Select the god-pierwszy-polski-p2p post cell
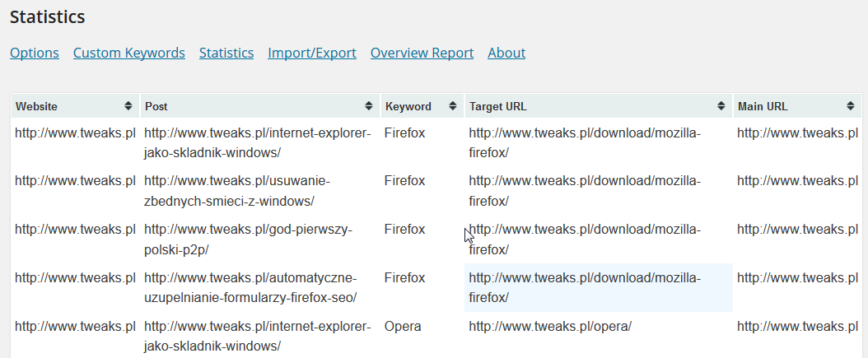 click(260, 239)
